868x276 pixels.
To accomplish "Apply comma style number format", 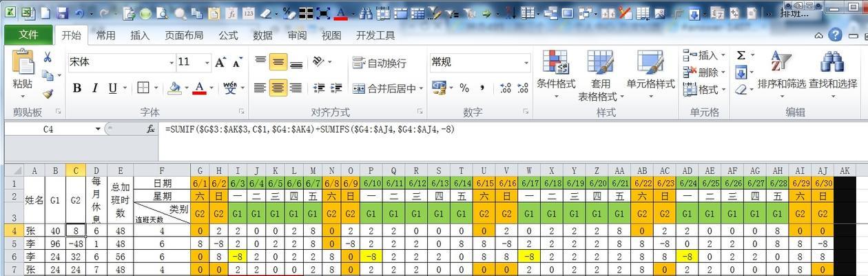I will (x=482, y=88).
